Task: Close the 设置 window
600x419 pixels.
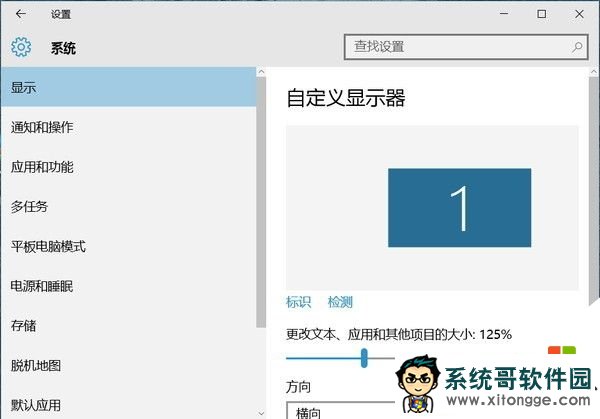Action: [x=579, y=14]
